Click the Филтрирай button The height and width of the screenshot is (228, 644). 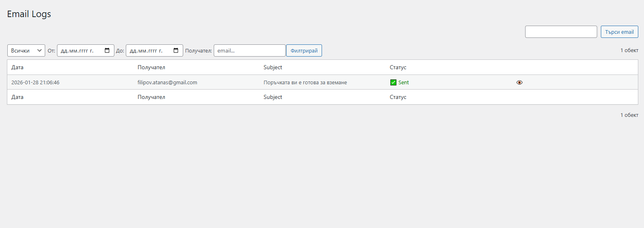(x=304, y=50)
